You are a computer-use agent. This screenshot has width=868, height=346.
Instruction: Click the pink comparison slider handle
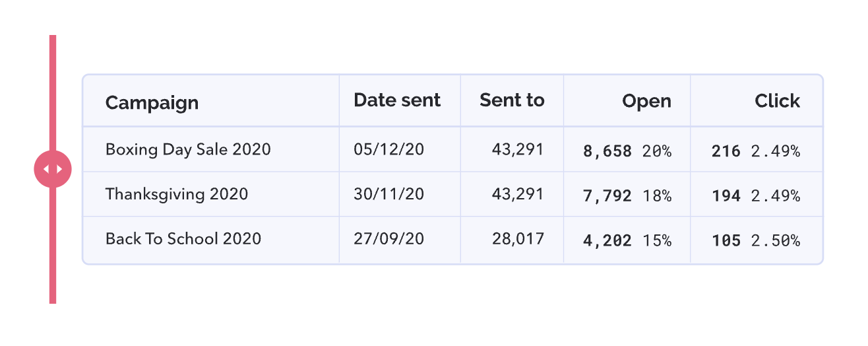click(53, 169)
